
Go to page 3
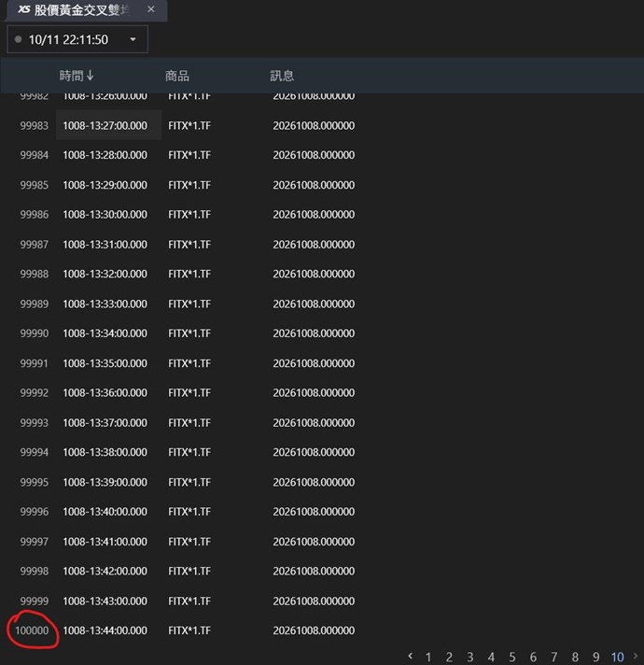(x=470, y=657)
